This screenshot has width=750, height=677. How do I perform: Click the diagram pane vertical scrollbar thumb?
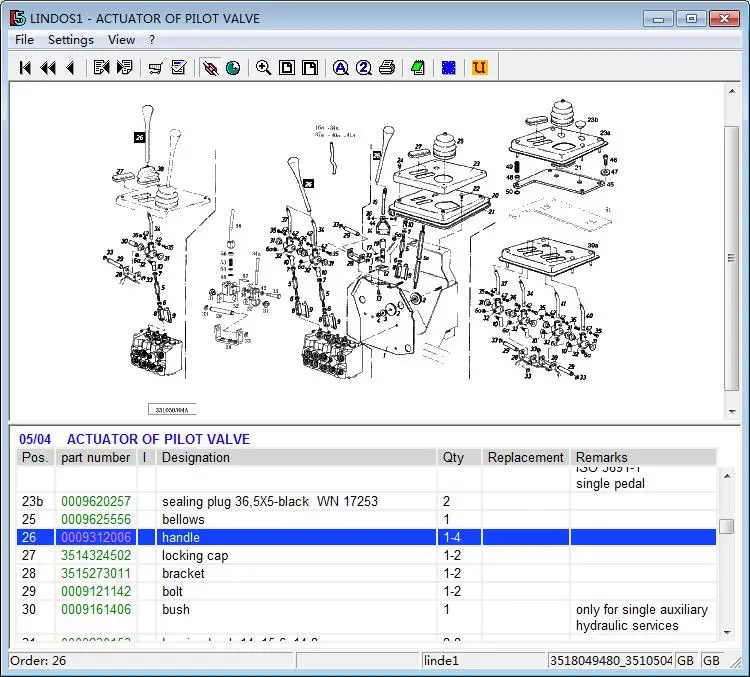732,258
